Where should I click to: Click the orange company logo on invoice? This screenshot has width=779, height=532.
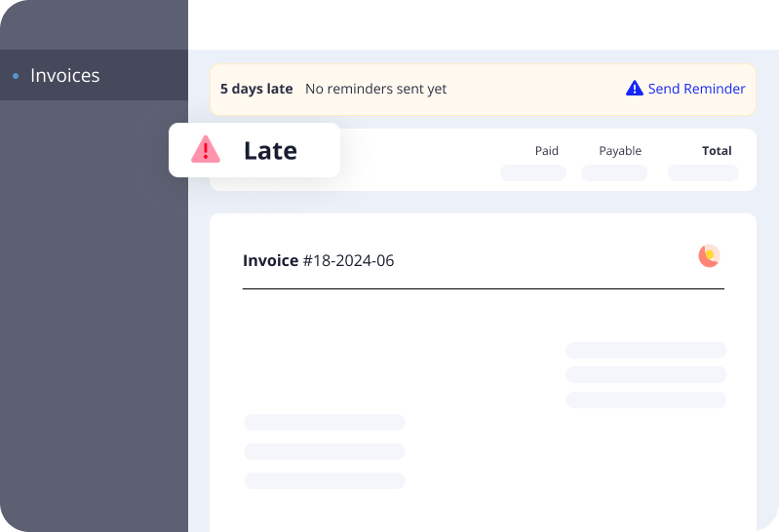pyautogui.click(x=709, y=256)
